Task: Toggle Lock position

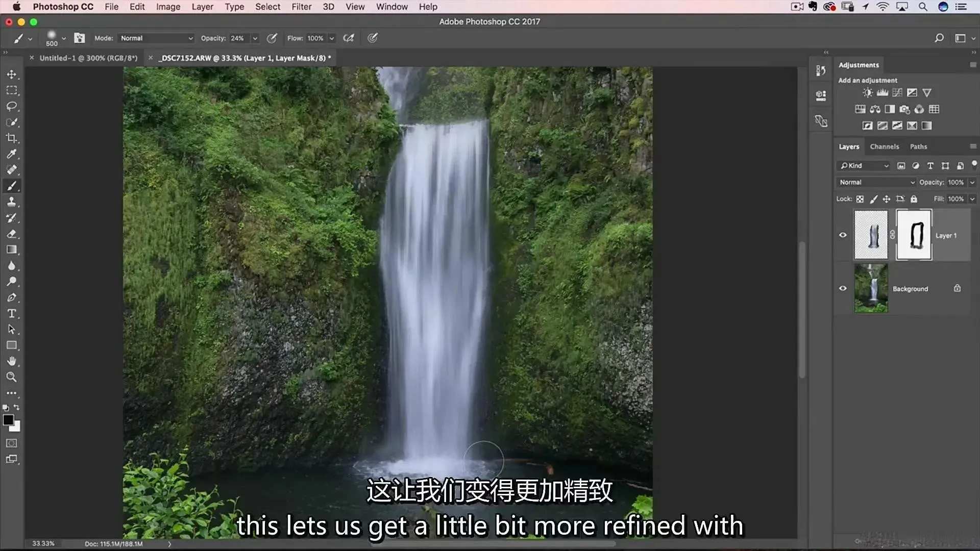Action: [x=887, y=199]
